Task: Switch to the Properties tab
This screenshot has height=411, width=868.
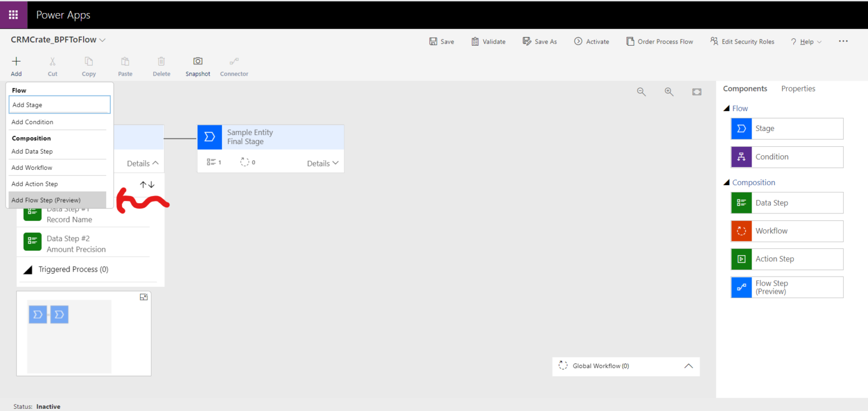Action: click(x=798, y=89)
